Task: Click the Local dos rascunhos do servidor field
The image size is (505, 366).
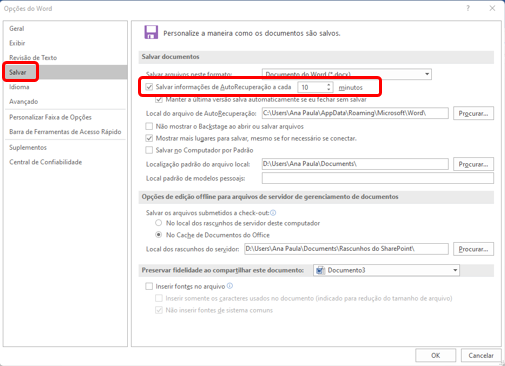Action: (346, 249)
